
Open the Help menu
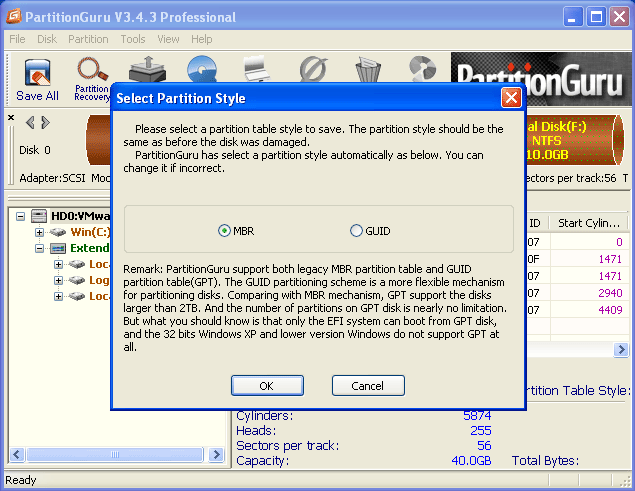pyautogui.click(x=202, y=39)
